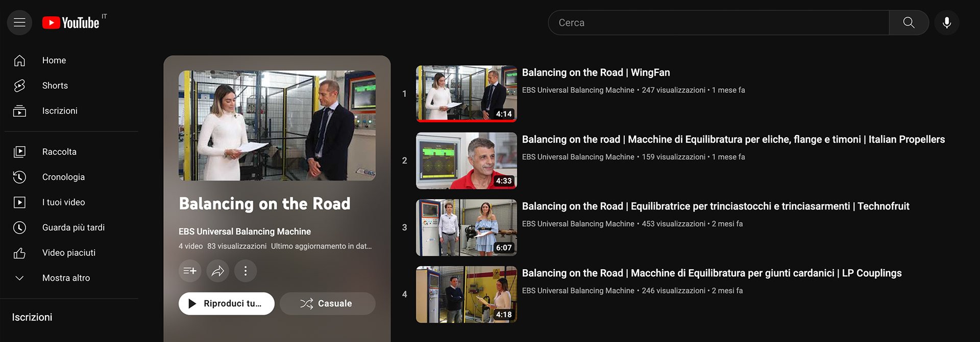
Task: Save playlist with add-to-library icon
Action: point(190,271)
